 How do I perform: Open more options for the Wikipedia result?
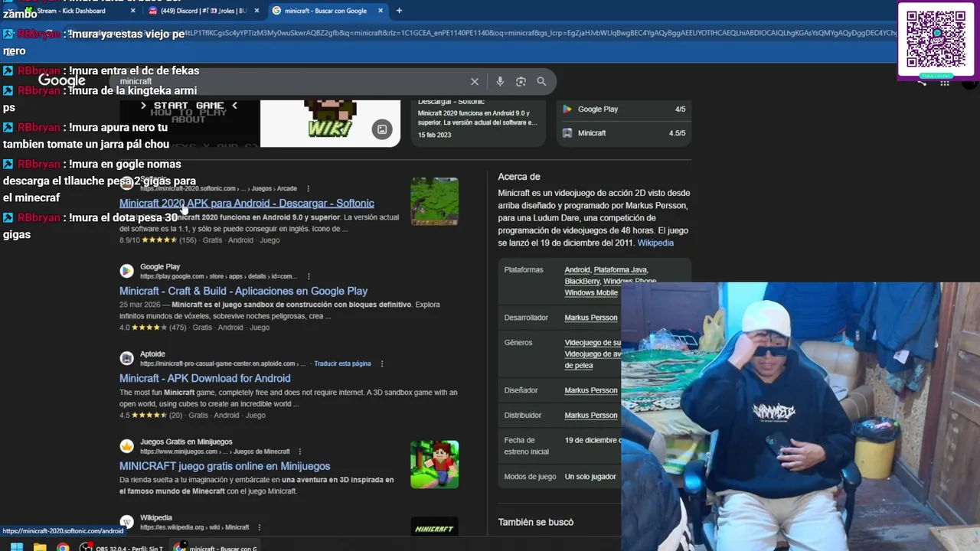tap(260, 527)
